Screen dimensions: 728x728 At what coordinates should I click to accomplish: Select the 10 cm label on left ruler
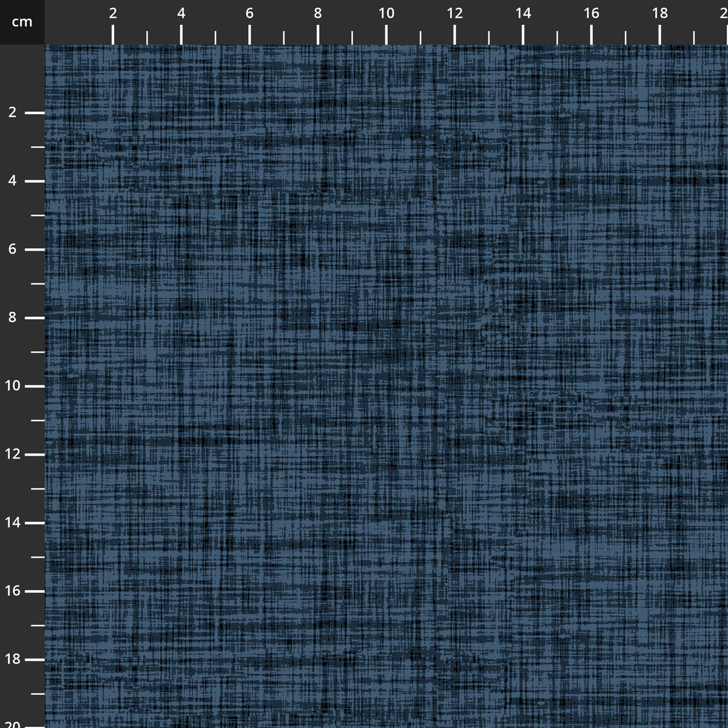pos(13,386)
